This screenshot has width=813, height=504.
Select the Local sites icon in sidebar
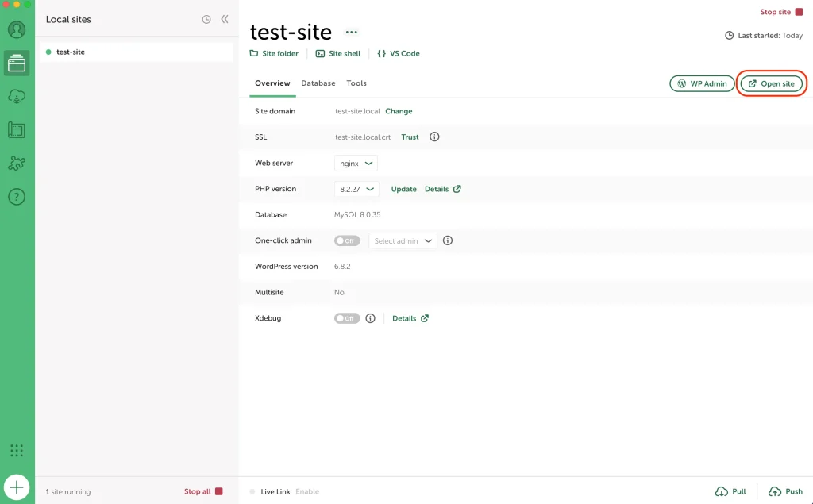click(17, 63)
